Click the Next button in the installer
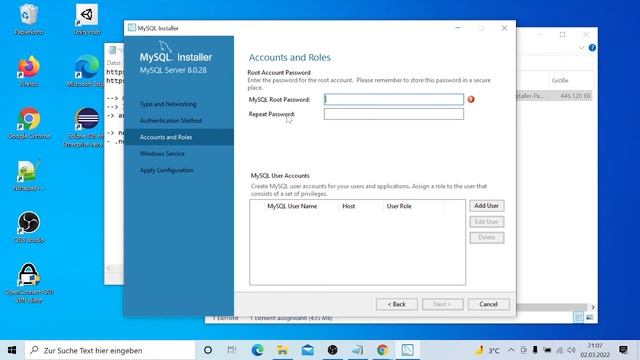 tap(443, 304)
